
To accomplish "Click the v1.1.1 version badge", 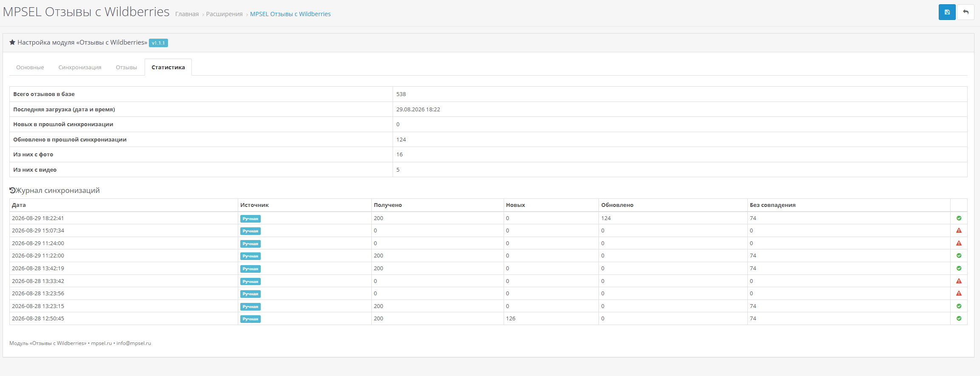I will 158,43.
